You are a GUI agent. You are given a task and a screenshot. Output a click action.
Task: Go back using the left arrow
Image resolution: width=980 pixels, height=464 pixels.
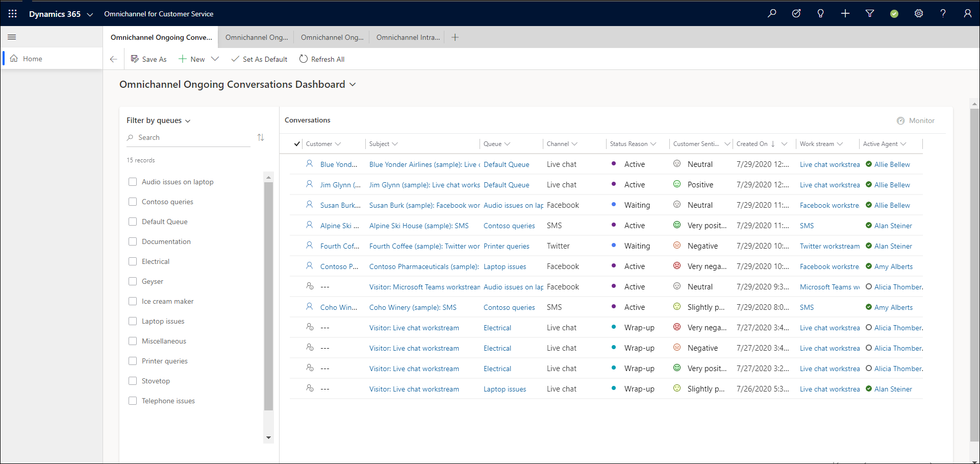pyautogui.click(x=113, y=59)
